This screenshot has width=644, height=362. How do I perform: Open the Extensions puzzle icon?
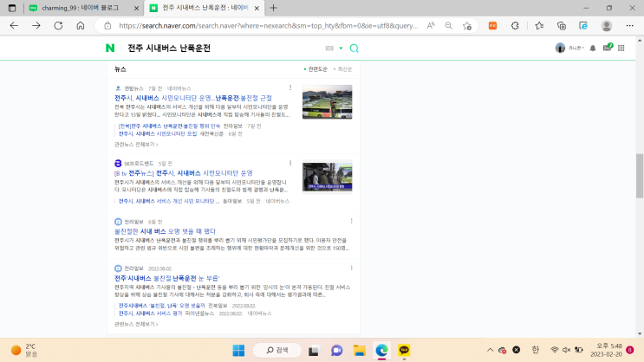coord(515,26)
